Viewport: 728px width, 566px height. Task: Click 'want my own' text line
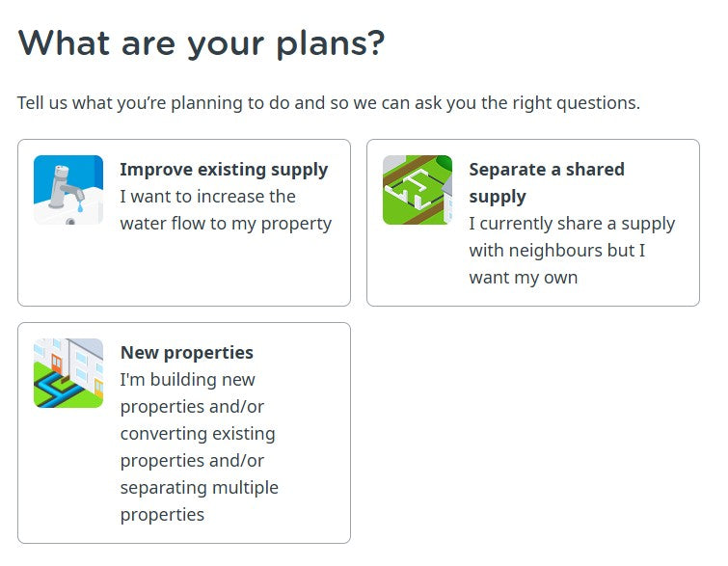(x=524, y=278)
